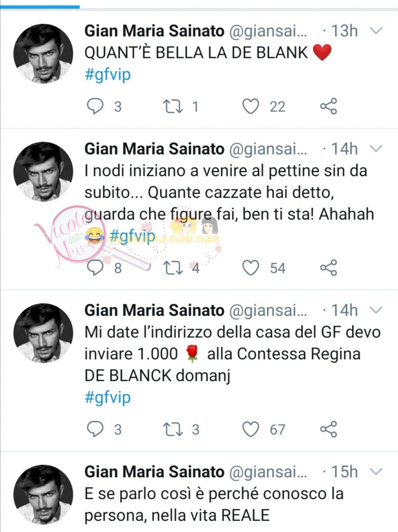The width and height of the screenshot is (398, 532).
Task: Click the blue loading progress bar at top
Action: [40, 7]
